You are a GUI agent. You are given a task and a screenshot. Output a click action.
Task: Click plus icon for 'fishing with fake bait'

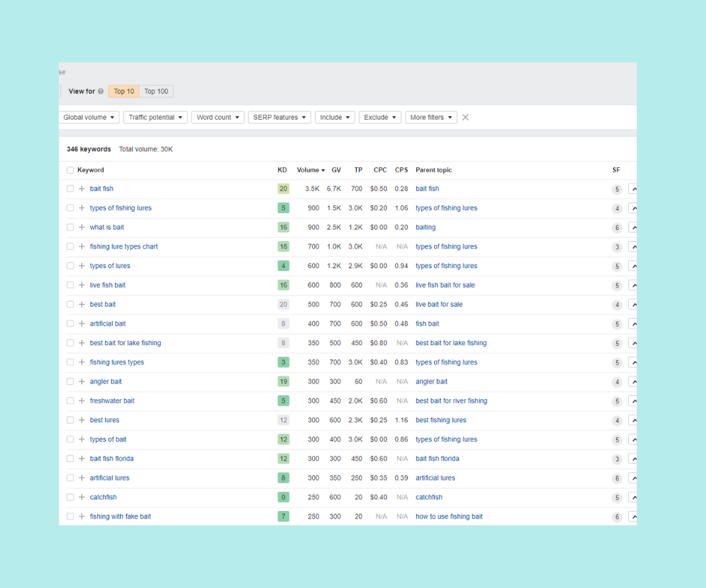pyautogui.click(x=82, y=517)
